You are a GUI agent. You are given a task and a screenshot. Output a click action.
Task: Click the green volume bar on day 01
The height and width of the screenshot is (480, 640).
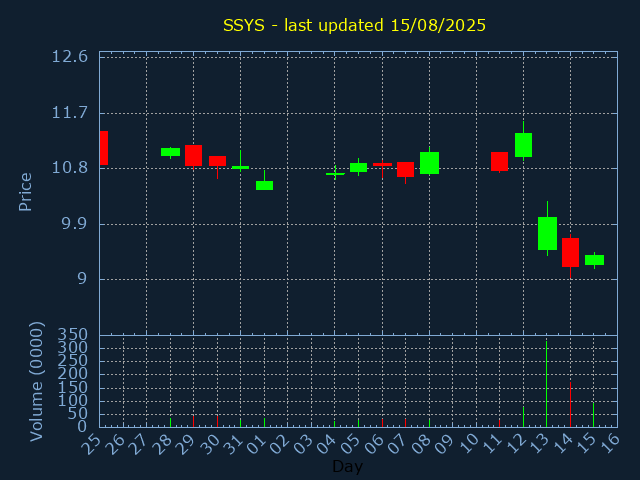264,422
